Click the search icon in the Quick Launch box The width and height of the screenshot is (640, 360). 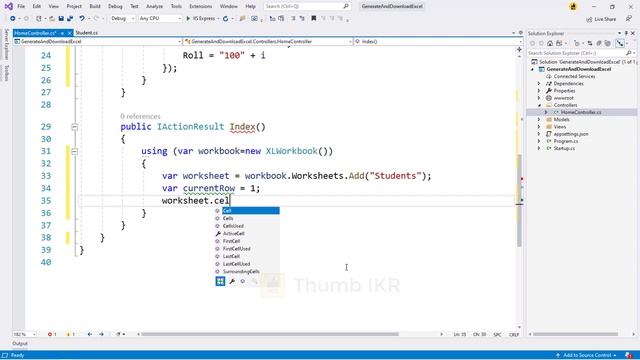point(346,6)
